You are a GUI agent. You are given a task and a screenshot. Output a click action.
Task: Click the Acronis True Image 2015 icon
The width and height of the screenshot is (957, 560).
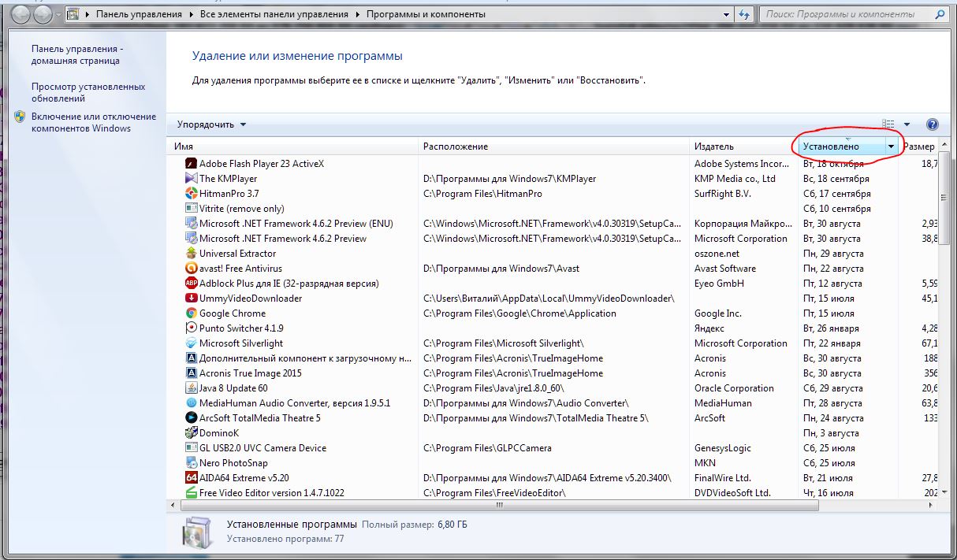pyautogui.click(x=191, y=373)
